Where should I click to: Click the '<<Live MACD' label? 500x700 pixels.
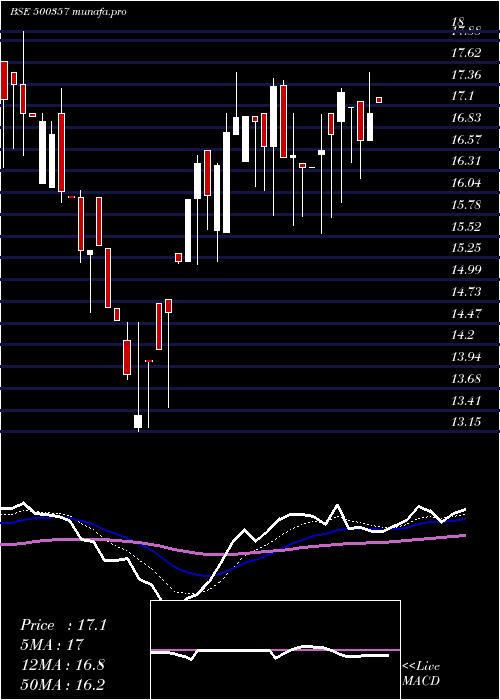(421, 674)
